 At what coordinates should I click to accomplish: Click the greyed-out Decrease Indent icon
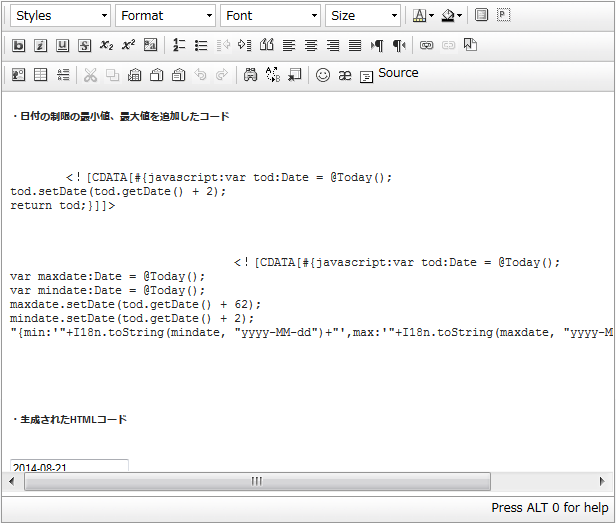(x=223, y=46)
